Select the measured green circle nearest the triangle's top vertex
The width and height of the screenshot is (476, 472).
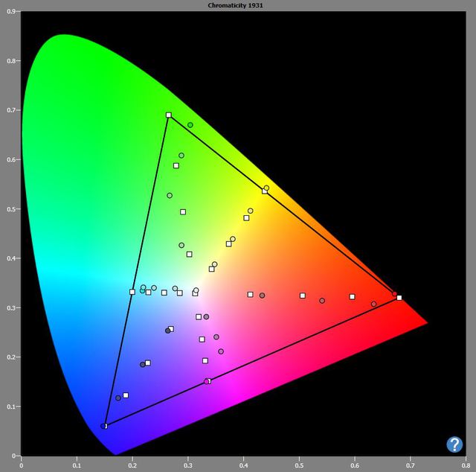coord(190,125)
